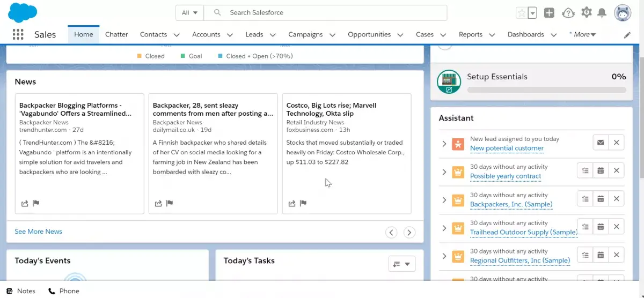Go to the Chatter tab
The height and width of the screenshot is (298, 644).
tap(116, 34)
